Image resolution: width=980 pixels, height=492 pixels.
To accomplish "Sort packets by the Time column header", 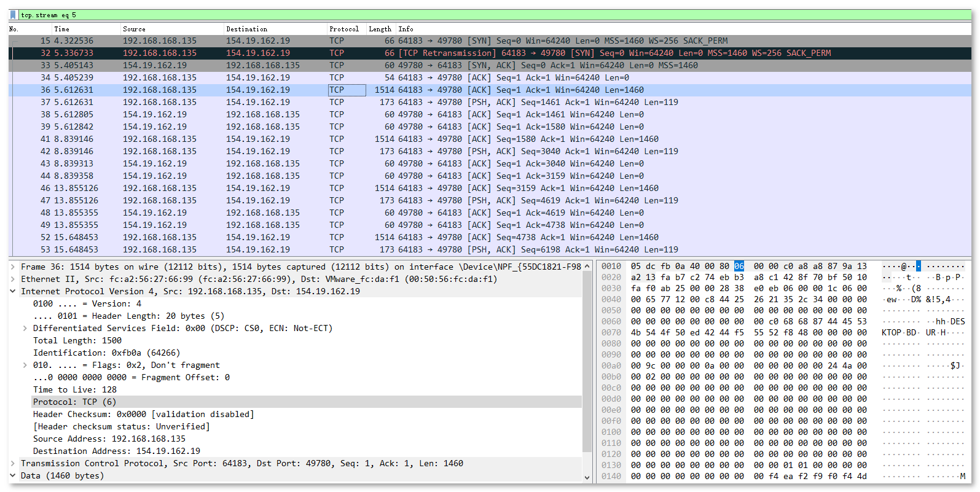I will (61, 29).
